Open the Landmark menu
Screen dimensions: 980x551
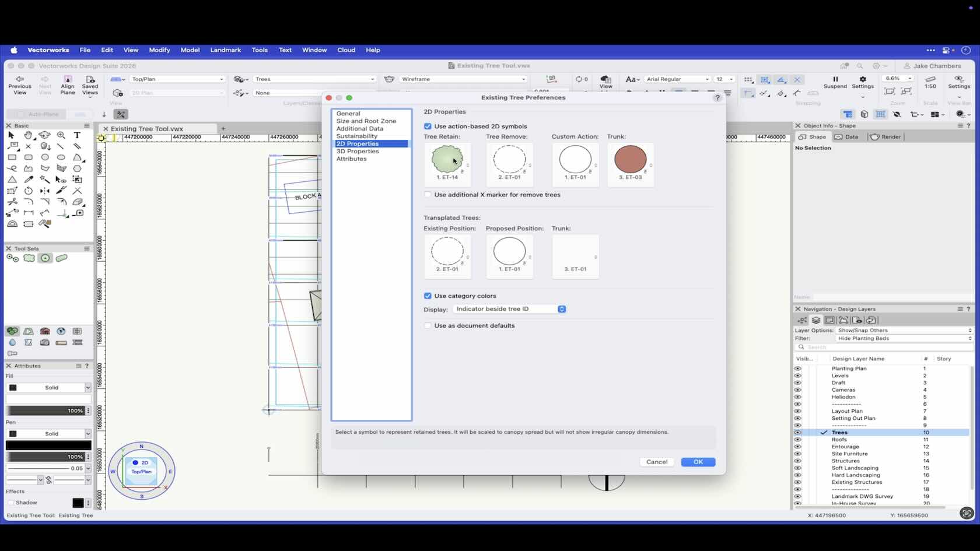tap(225, 50)
